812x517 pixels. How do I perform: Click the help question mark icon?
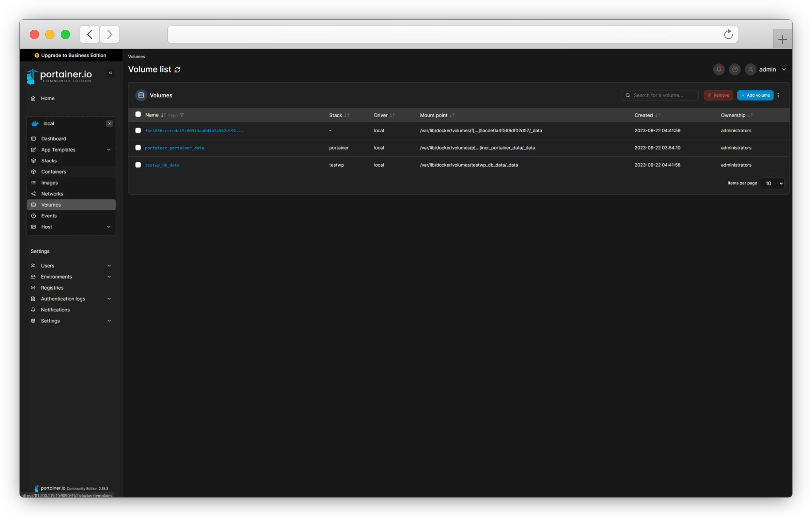(735, 70)
